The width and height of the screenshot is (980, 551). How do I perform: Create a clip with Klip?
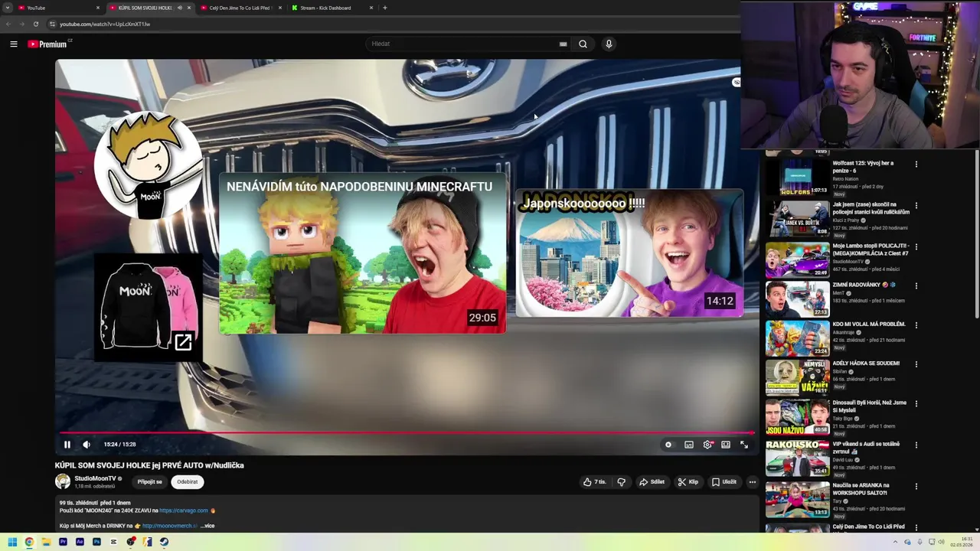tap(688, 482)
